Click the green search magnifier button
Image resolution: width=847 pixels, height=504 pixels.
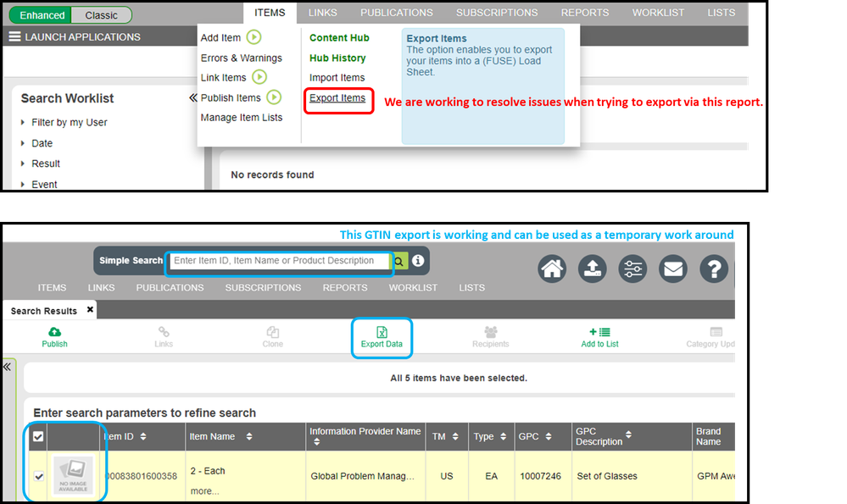(x=398, y=261)
